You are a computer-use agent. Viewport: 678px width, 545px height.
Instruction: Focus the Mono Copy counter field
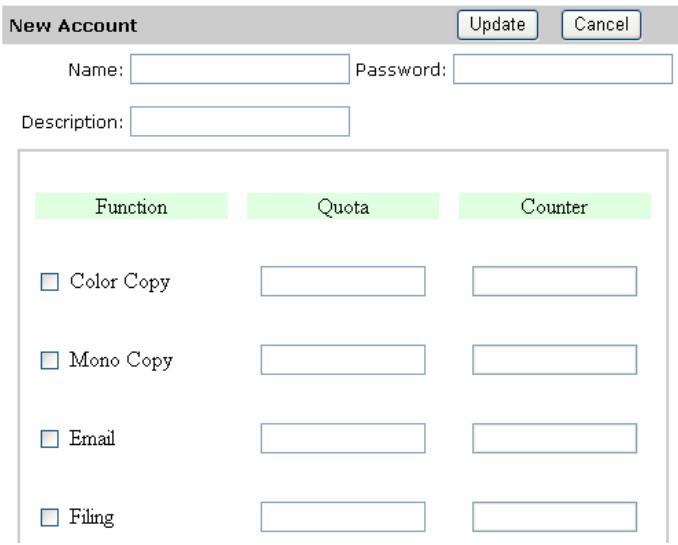click(555, 359)
